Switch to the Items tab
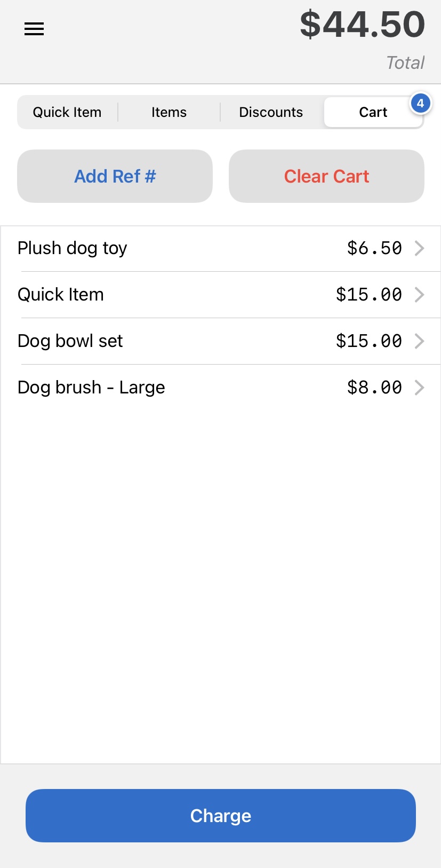The width and height of the screenshot is (441, 868). pyautogui.click(x=169, y=112)
